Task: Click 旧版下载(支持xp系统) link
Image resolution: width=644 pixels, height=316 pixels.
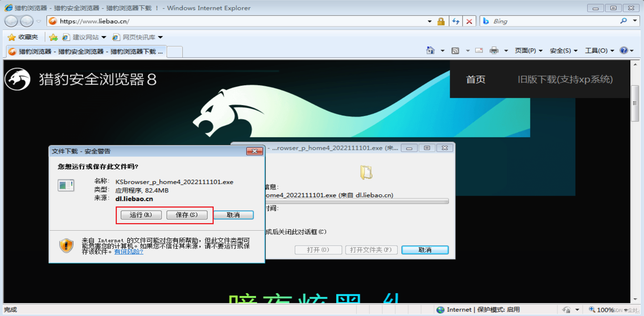Action: click(x=565, y=80)
